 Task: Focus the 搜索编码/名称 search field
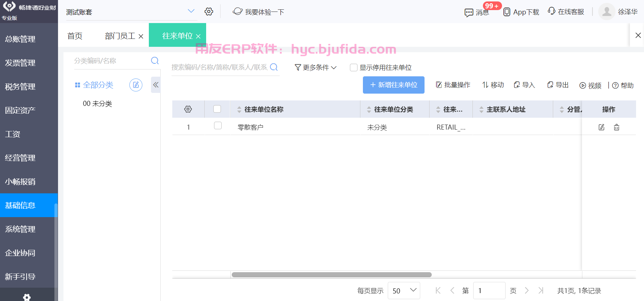coord(220,67)
